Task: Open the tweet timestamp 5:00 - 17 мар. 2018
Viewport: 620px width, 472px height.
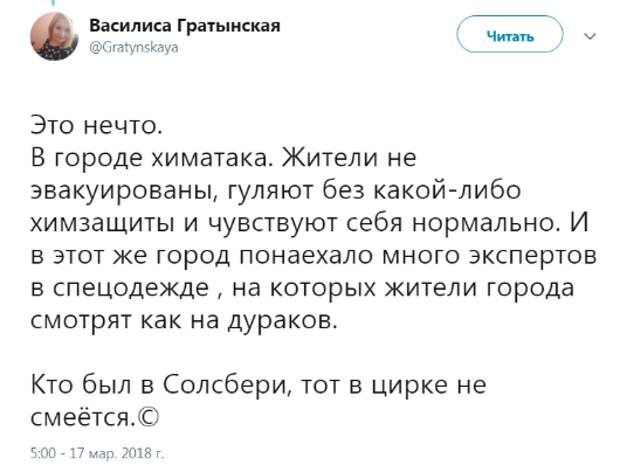Action: [x=97, y=453]
